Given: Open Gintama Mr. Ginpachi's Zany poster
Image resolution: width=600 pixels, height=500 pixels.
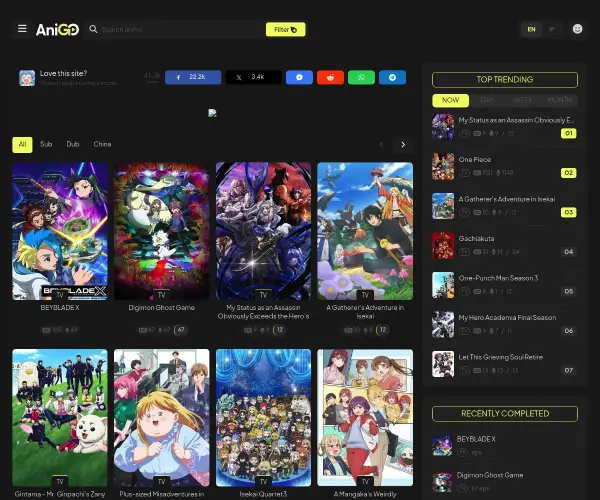Looking at the screenshot, I should [60, 417].
